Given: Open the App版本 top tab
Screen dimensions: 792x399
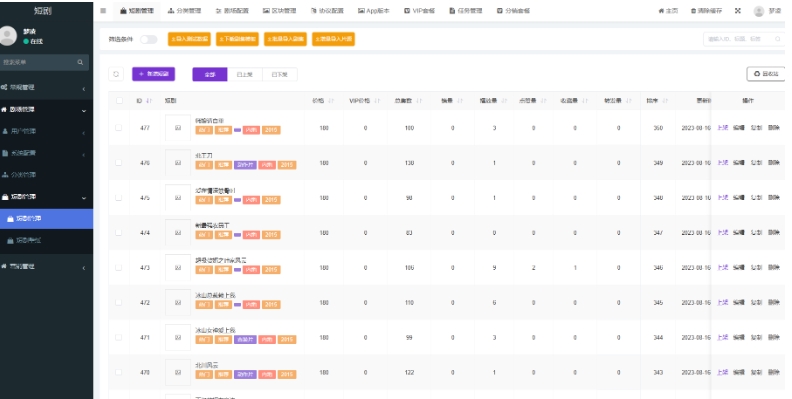Looking at the screenshot, I should coord(374,11).
